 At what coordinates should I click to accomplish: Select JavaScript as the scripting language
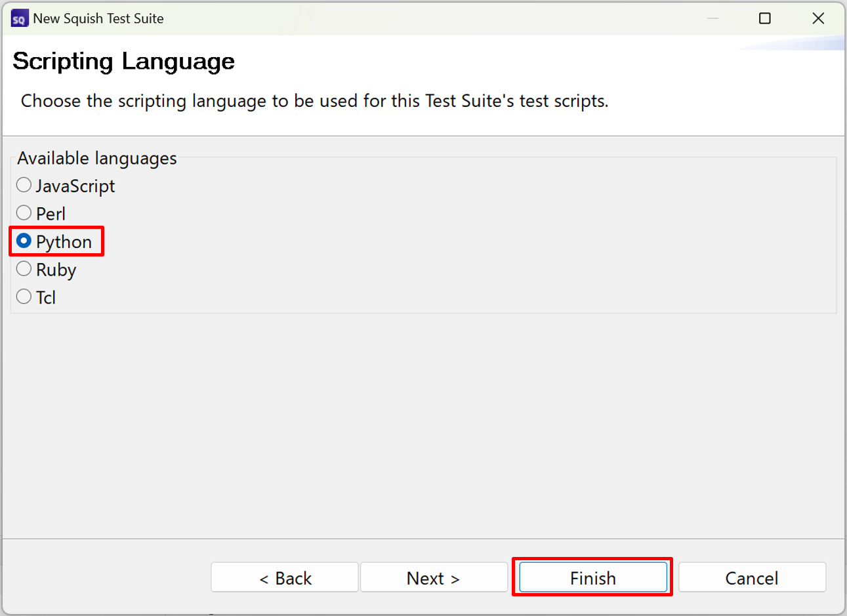click(24, 186)
